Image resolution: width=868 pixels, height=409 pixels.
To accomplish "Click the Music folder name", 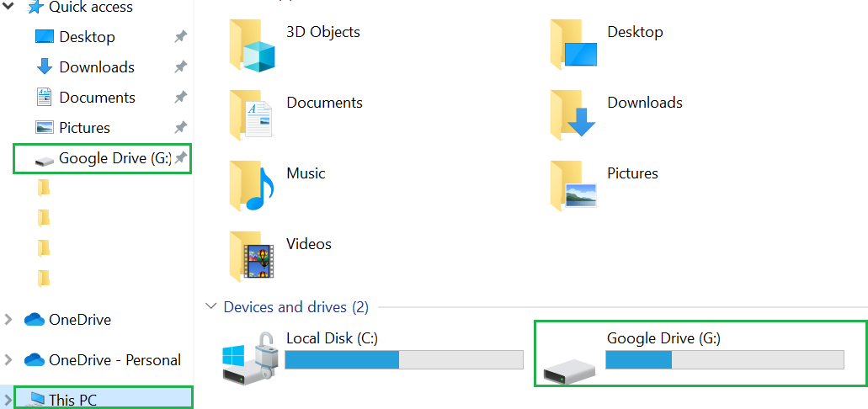I will pyautogui.click(x=306, y=173).
